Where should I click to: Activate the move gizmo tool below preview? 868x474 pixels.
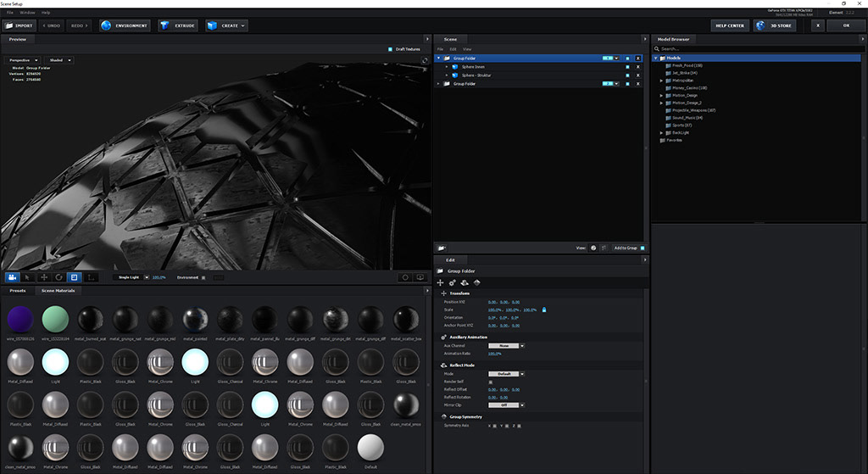pyautogui.click(x=43, y=277)
